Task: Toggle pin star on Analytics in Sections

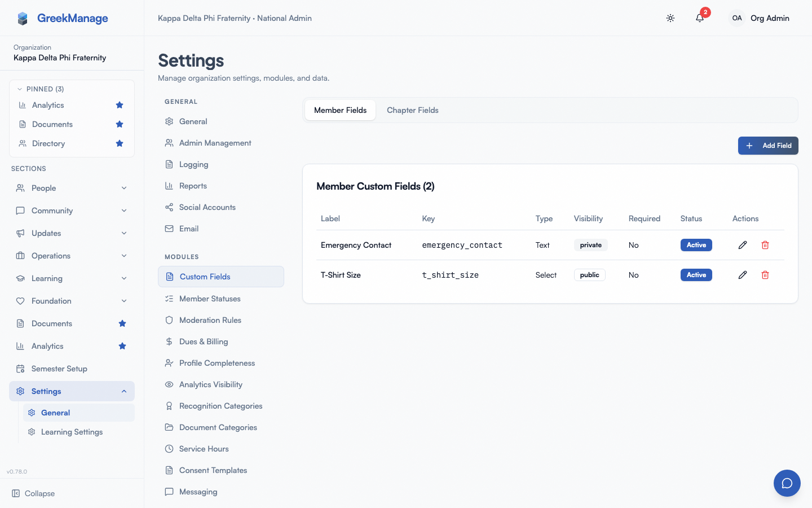Action: click(122, 346)
